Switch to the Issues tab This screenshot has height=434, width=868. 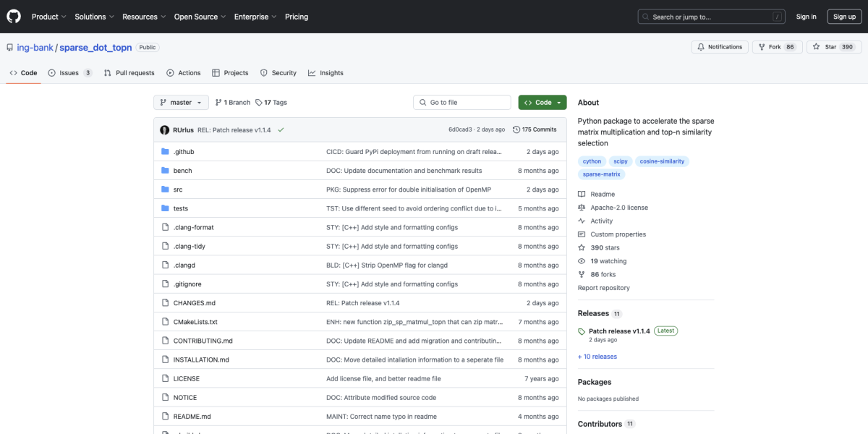69,73
